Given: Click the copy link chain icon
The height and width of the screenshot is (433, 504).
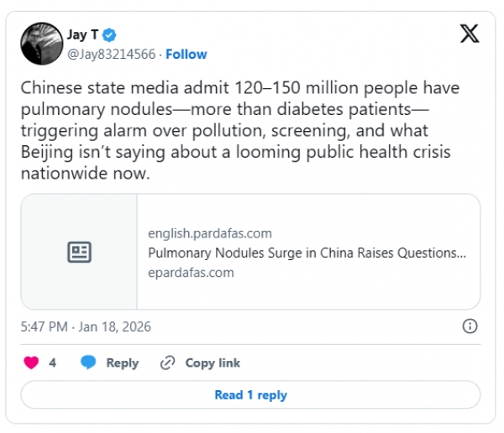Looking at the screenshot, I should point(167,363).
